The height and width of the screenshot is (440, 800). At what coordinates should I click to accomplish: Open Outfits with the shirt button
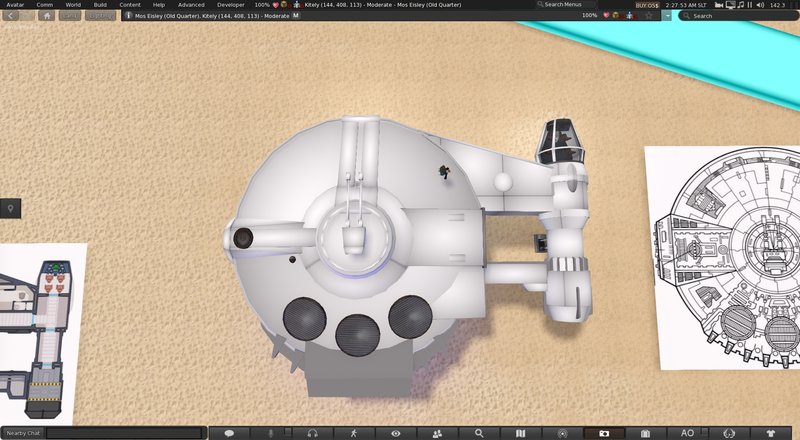point(770,433)
